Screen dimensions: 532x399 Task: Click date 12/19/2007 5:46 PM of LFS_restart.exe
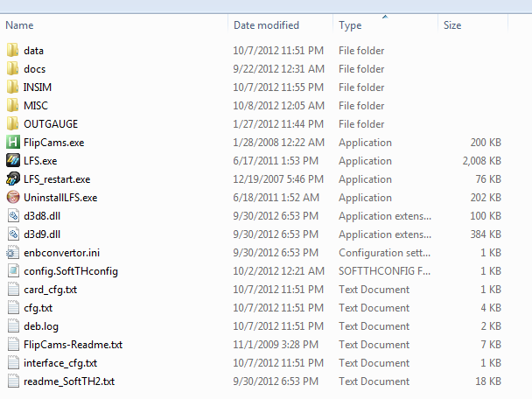point(278,179)
